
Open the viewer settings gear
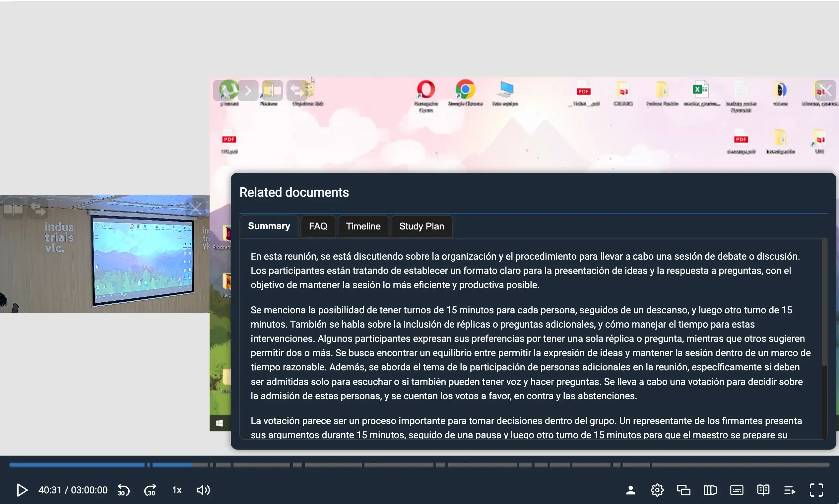(x=657, y=490)
